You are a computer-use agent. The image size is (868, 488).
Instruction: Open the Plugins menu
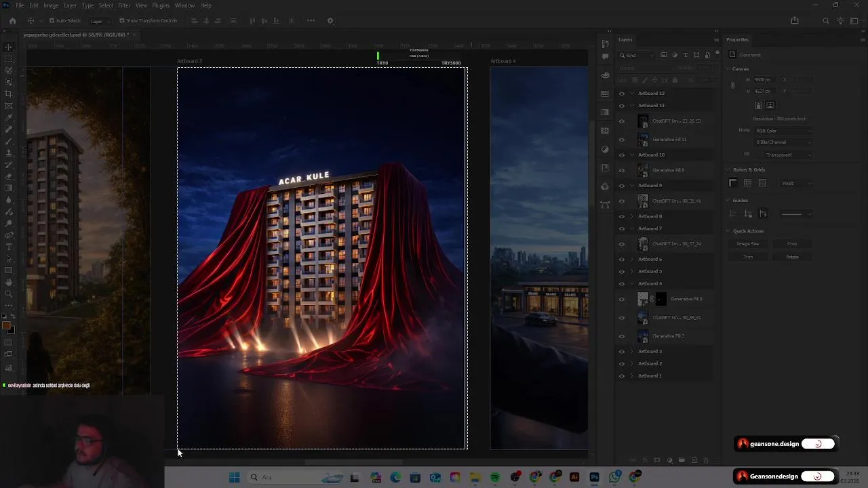tap(161, 5)
